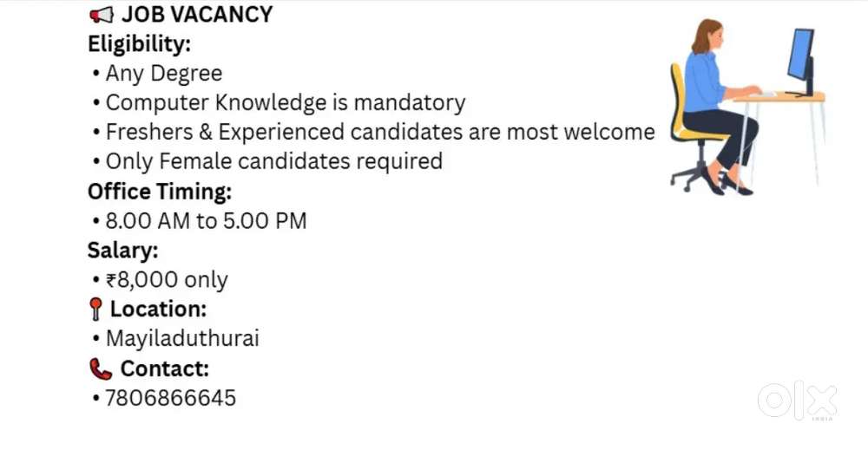Click the OLX India watermark logo
The width and height of the screenshot is (868, 450).
797,401
